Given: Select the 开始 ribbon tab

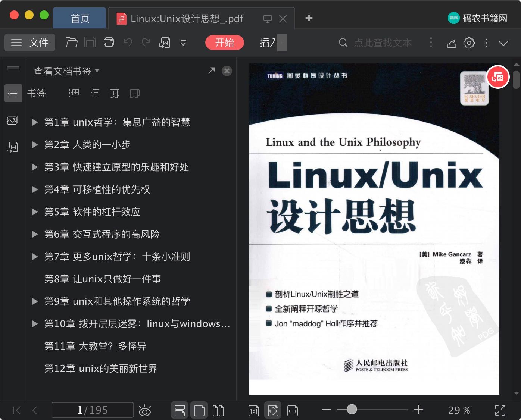Looking at the screenshot, I should coord(224,43).
